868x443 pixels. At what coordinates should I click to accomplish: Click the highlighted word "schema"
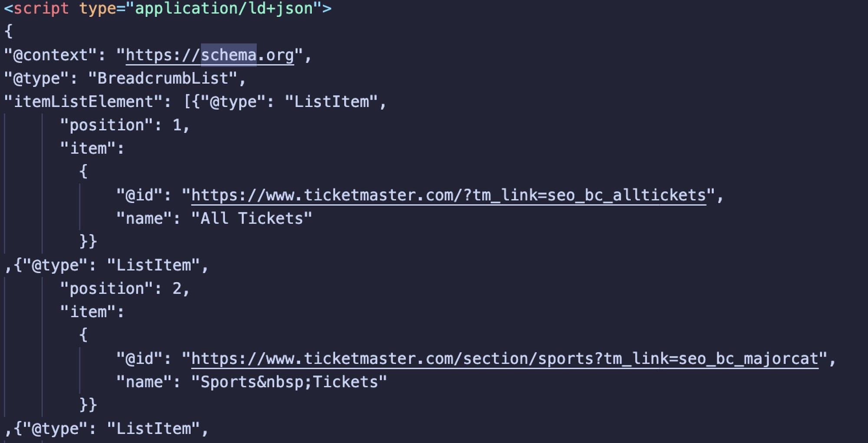click(228, 56)
